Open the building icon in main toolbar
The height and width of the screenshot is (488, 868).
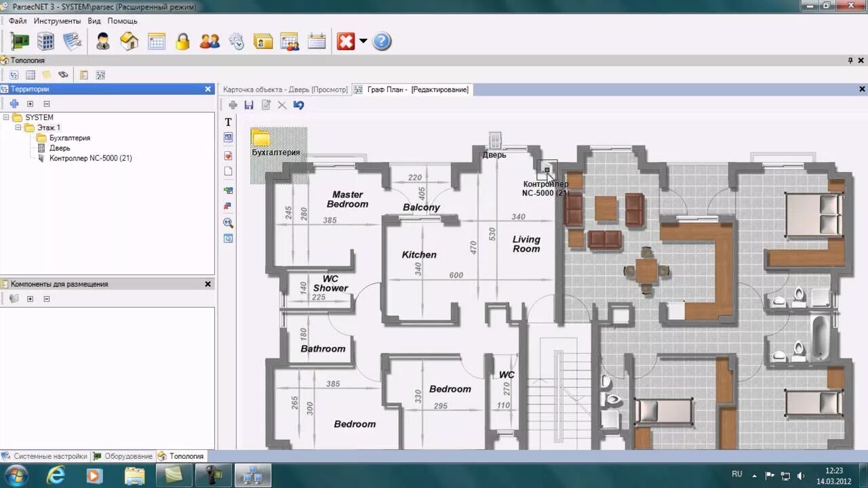pyautogui.click(x=45, y=41)
